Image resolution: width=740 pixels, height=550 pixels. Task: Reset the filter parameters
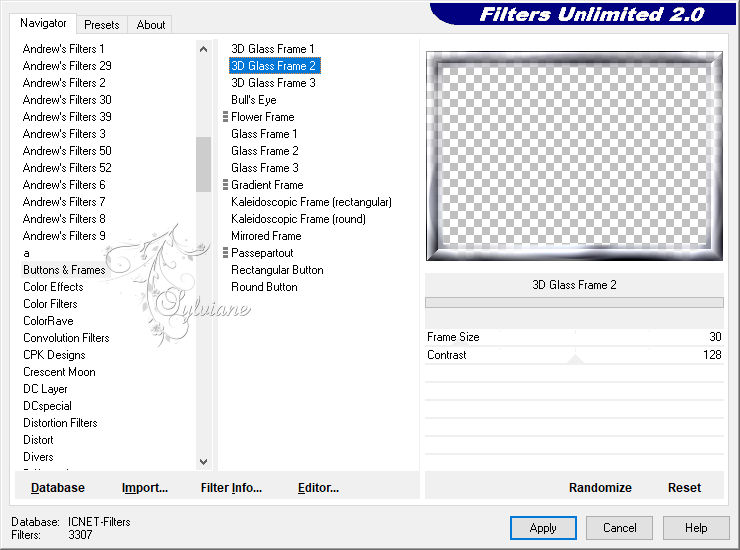pyautogui.click(x=684, y=488)
